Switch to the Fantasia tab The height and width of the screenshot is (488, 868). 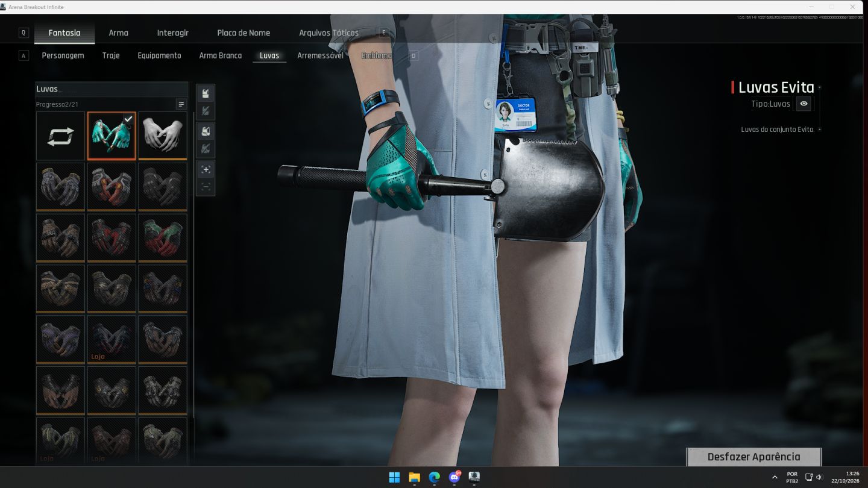point(64,33)
